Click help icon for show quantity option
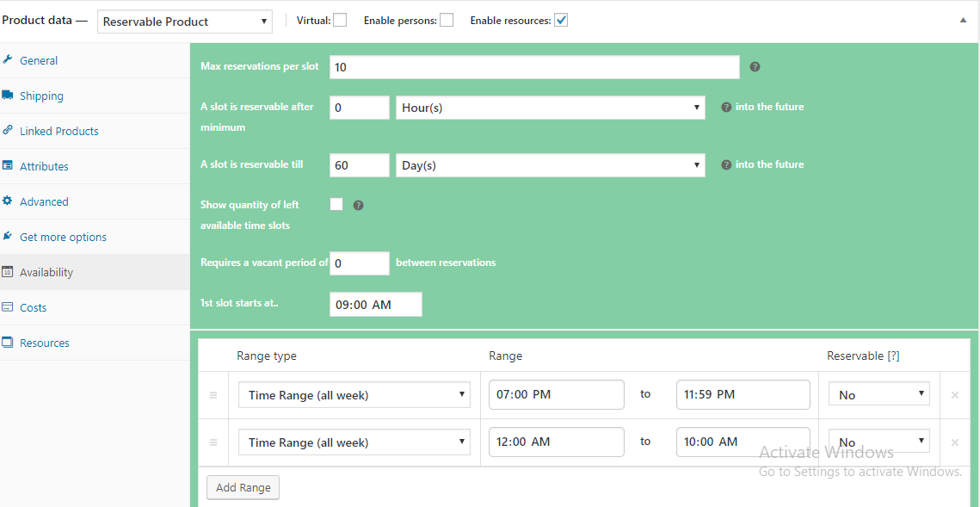The height and width of the screenshot is (507, 980). coord(359,206)
